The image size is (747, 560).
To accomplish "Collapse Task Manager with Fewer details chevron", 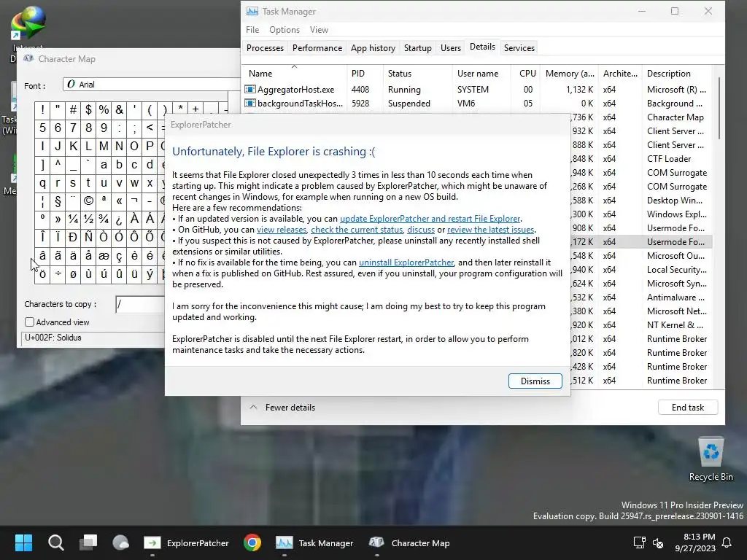I will (253, 407).
